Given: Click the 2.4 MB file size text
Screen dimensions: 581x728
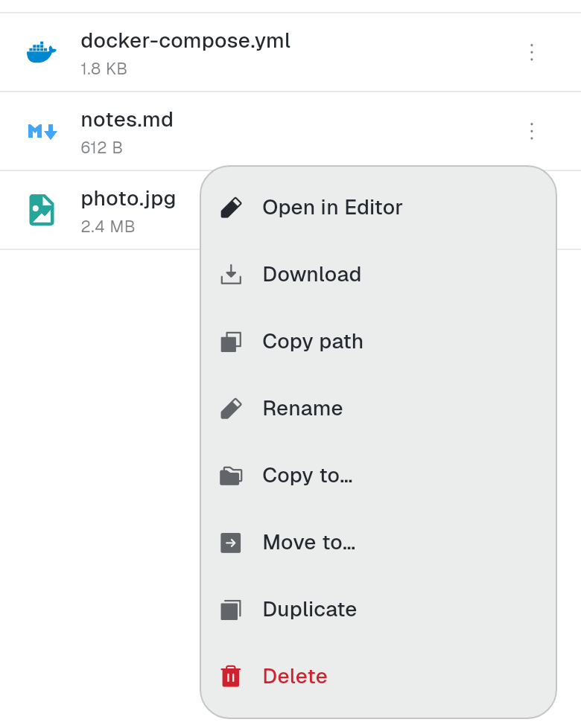Looking at the screenshot, I should point(108,226).
